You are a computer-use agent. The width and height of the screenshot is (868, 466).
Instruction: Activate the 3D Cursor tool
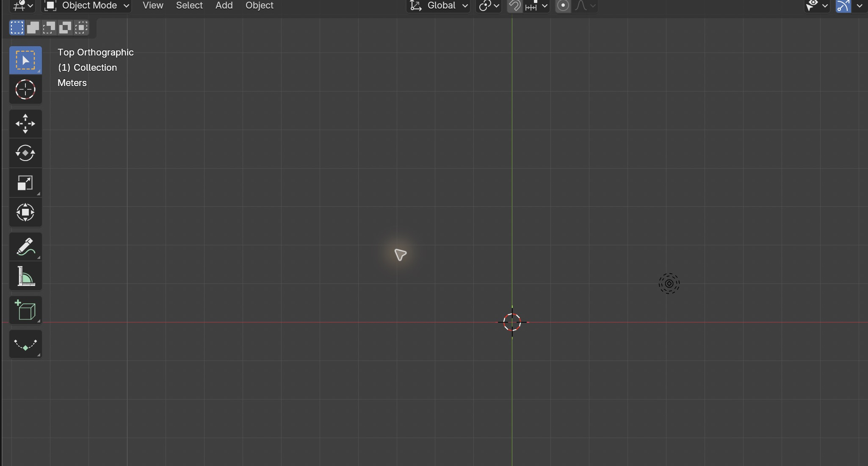click(x=25, y=90)
